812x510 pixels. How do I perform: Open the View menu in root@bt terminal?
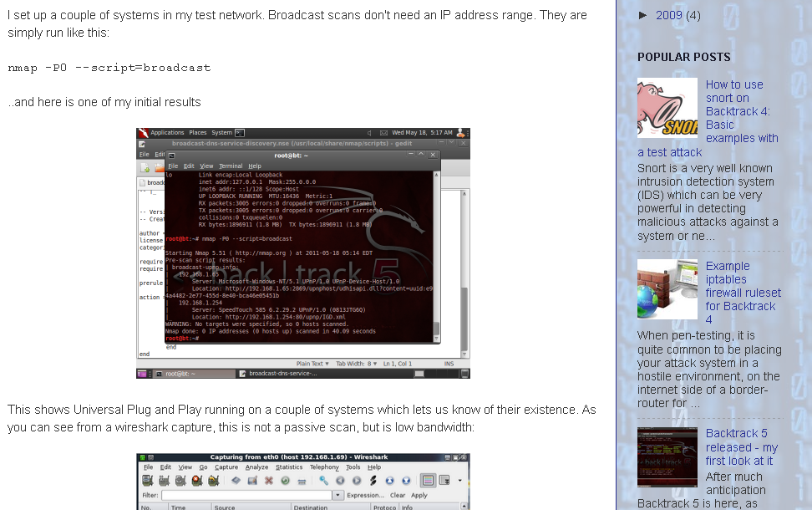tap(206, 166)
